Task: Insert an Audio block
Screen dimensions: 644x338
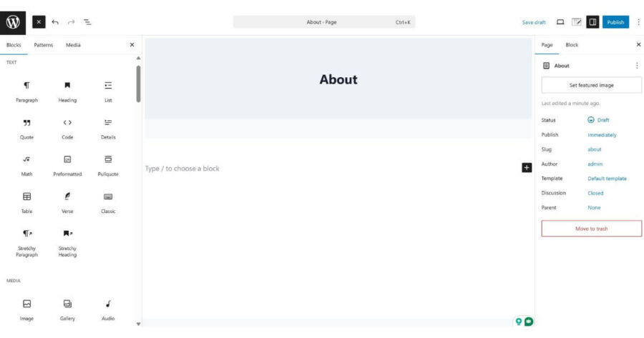Action: pos(108,310)
